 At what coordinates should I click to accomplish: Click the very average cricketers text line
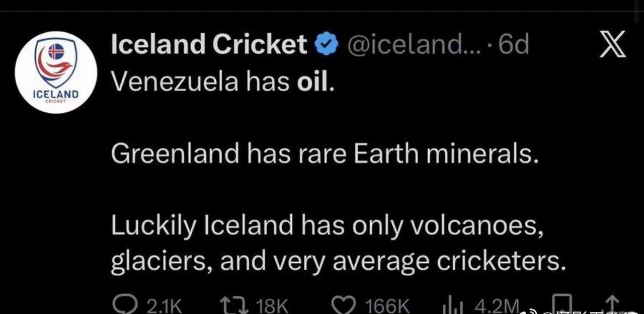pyautogui.click(x=338, y=262)
